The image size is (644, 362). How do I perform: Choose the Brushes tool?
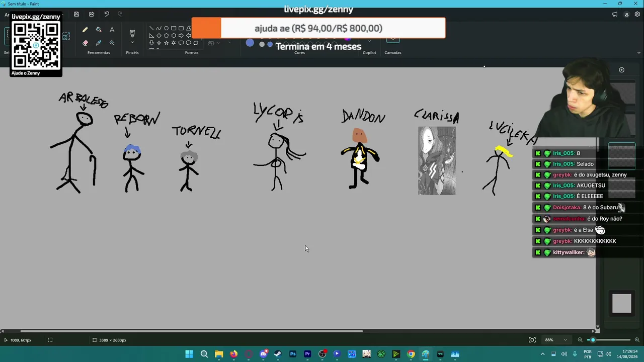tap(132, 33)
